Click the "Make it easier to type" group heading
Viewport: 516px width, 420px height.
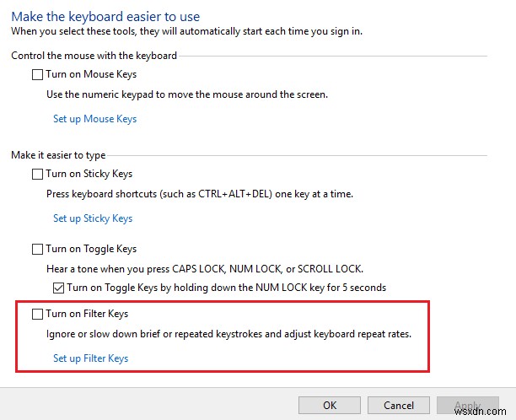(x=58, y=155)
